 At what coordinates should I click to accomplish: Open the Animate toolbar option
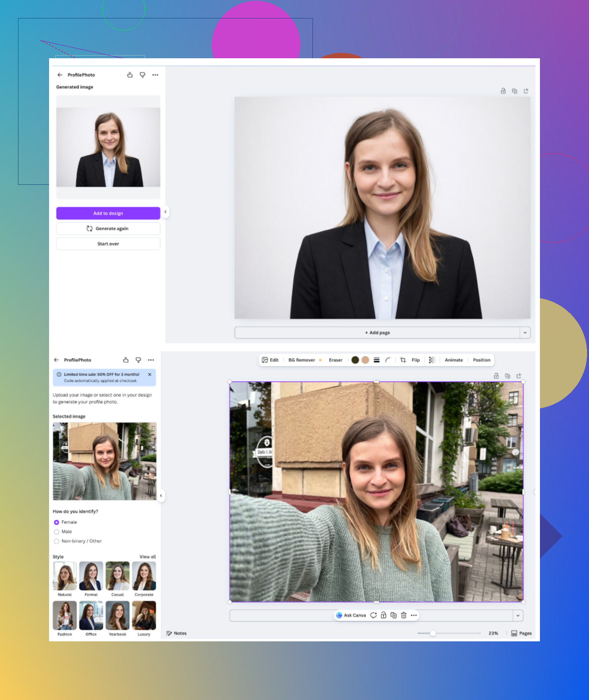454,360
